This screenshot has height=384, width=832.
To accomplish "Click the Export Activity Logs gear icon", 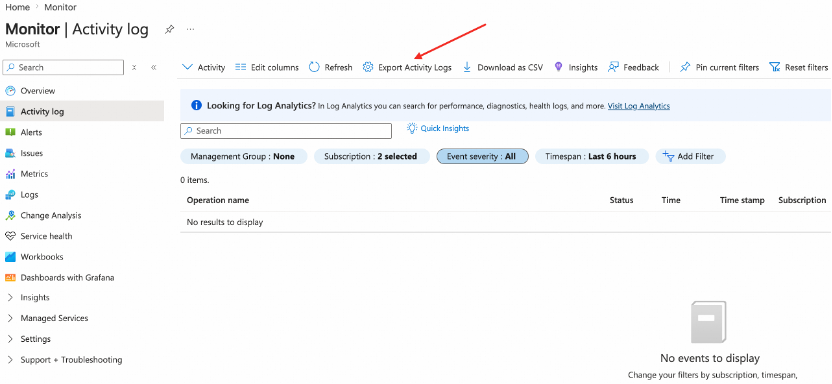I will (x=368, y=67).
